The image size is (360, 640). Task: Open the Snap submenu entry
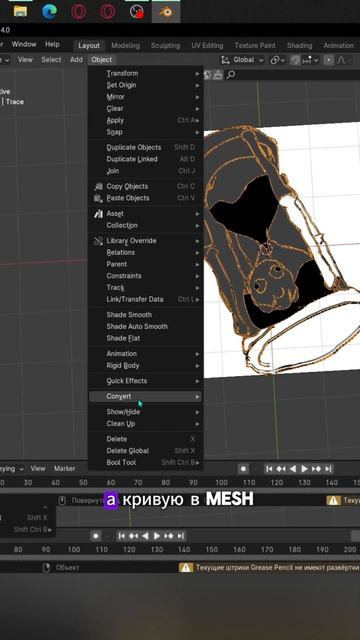click(145, 132)
